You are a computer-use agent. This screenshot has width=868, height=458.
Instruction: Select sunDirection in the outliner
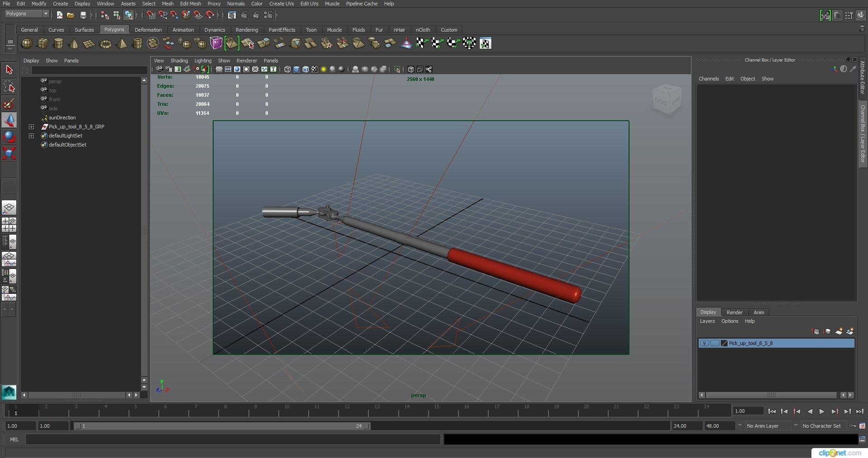62,118
